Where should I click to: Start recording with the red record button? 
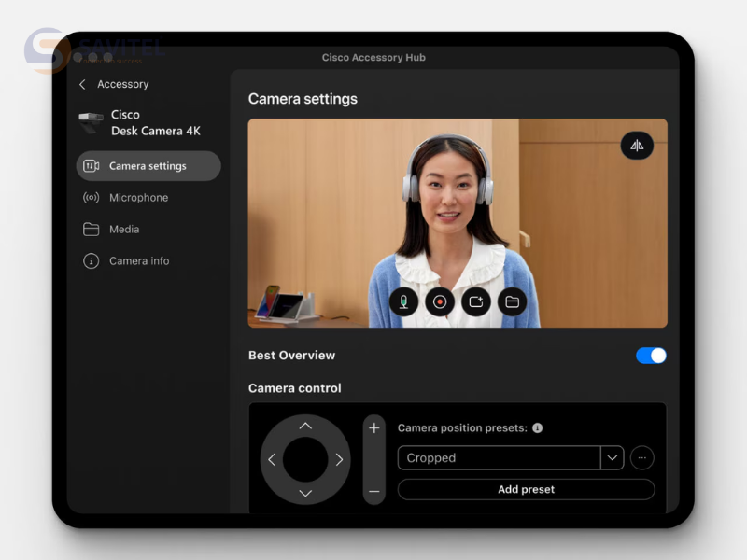(440, 301)
